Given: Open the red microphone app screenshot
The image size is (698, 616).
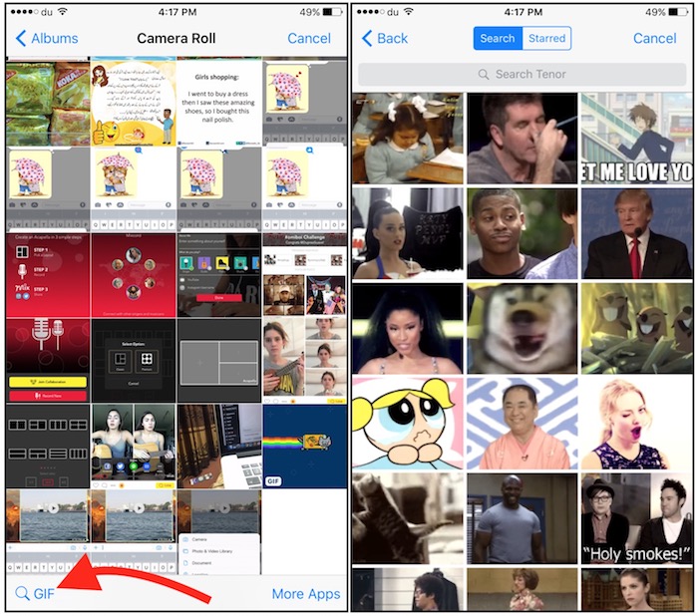Looking at the screenshot, I should point(48,360).
